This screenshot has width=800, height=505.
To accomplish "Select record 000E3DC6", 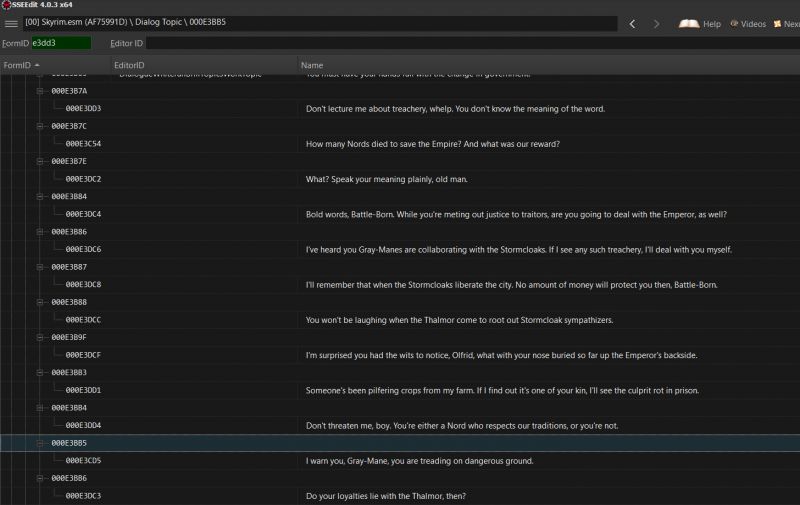I will (83, 249).
